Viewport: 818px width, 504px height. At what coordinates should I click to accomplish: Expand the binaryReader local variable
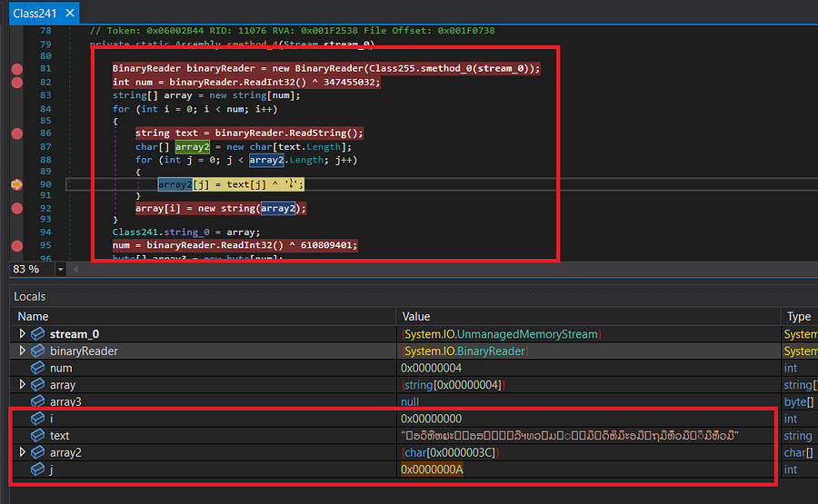(x=23, y=351)
